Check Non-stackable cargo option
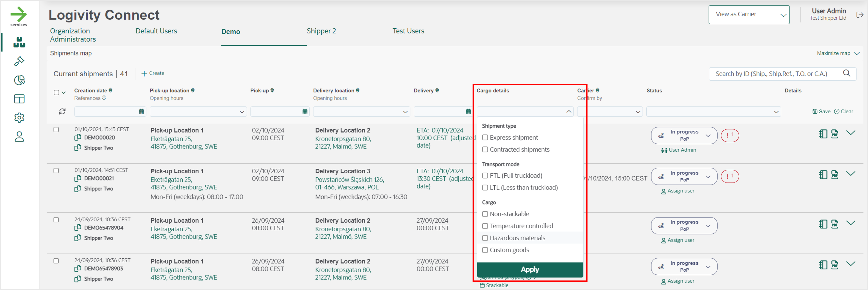Screen dimensions: 868x290 click(485, 214)
